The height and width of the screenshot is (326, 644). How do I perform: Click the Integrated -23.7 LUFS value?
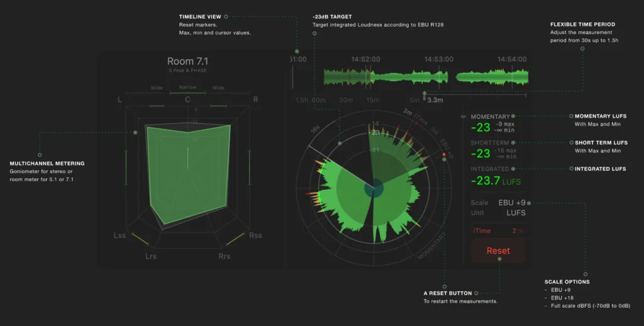point(496,181)
